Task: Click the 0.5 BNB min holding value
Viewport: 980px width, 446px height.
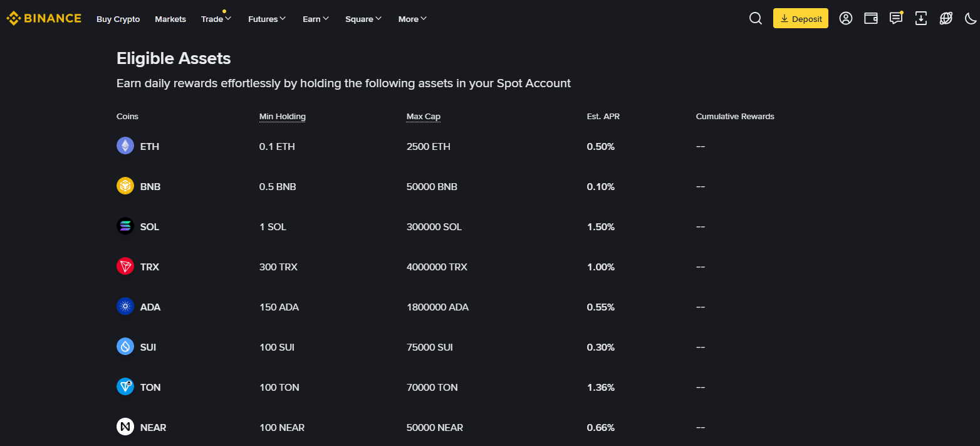Action: (x=278, y=186)
